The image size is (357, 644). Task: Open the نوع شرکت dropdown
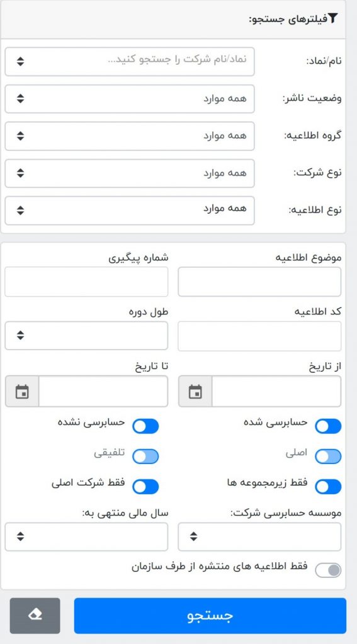pos(130,174)
